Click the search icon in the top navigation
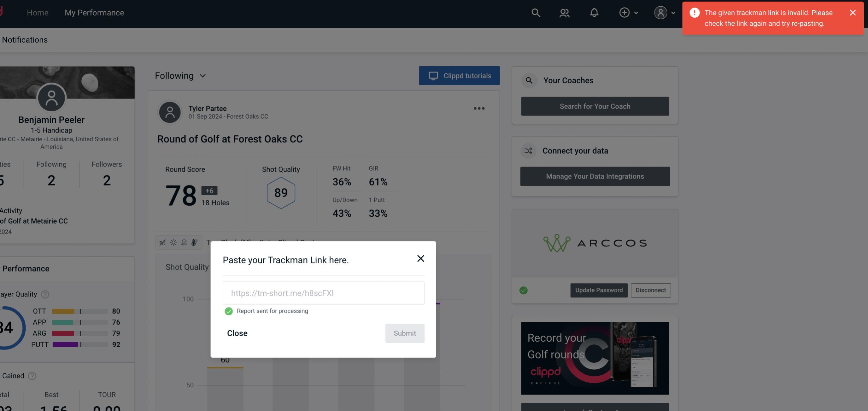 click(x=535, y=12)
